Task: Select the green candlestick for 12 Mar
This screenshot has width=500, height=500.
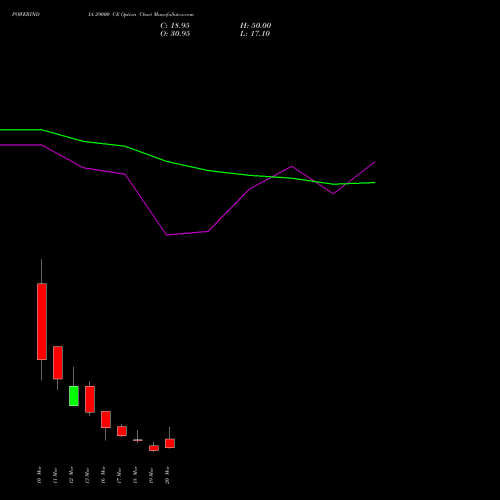Action: pyautogui.click(x=74, y=396)
